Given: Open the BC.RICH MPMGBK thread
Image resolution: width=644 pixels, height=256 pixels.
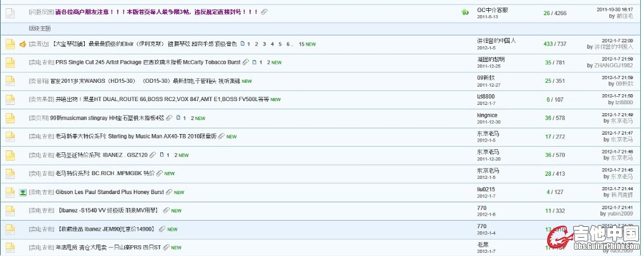Looking at the screenshot, I should pos(104,173).
